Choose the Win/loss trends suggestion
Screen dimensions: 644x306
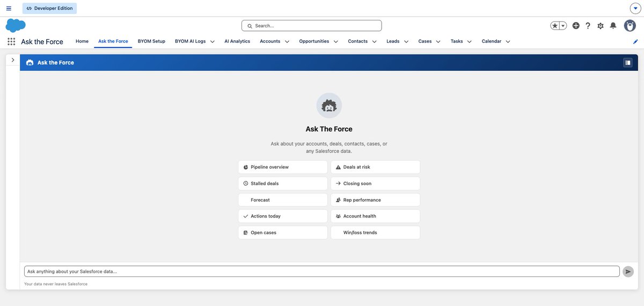[376, 232]
